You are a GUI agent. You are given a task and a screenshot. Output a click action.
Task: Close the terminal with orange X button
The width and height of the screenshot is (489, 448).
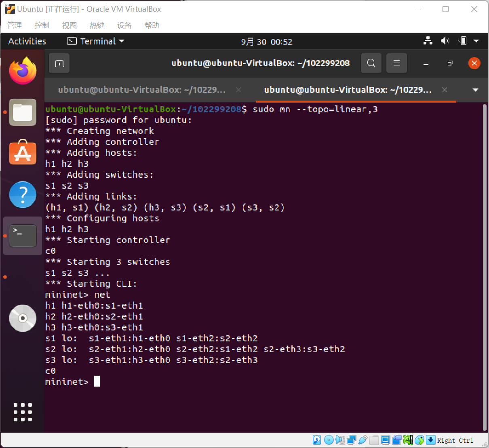coord(474,63)
